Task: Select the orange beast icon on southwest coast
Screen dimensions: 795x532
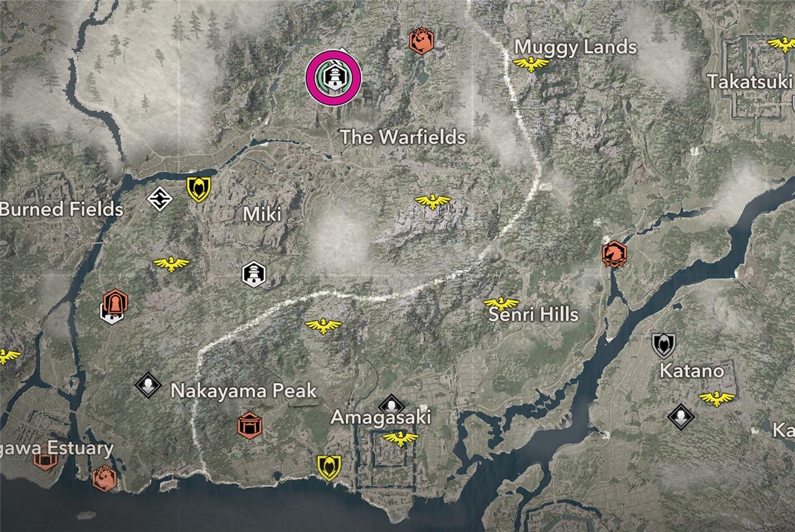Action: pyautogui.click(x=104, y=478)
